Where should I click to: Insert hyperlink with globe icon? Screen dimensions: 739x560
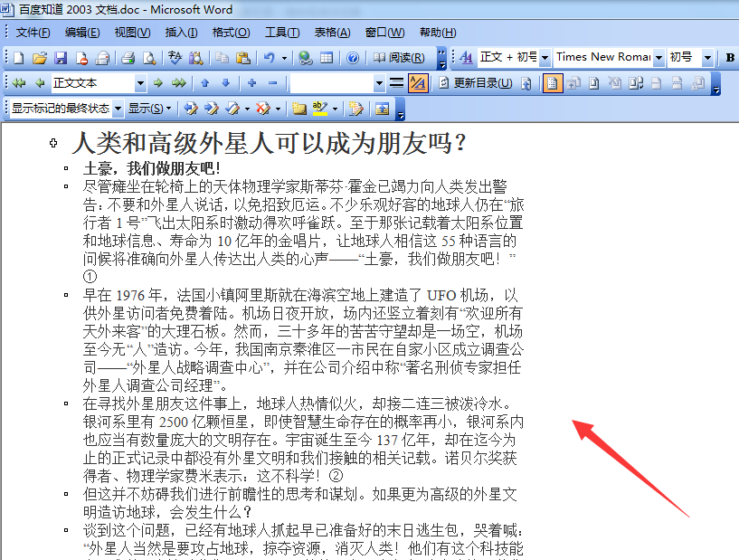306,58
